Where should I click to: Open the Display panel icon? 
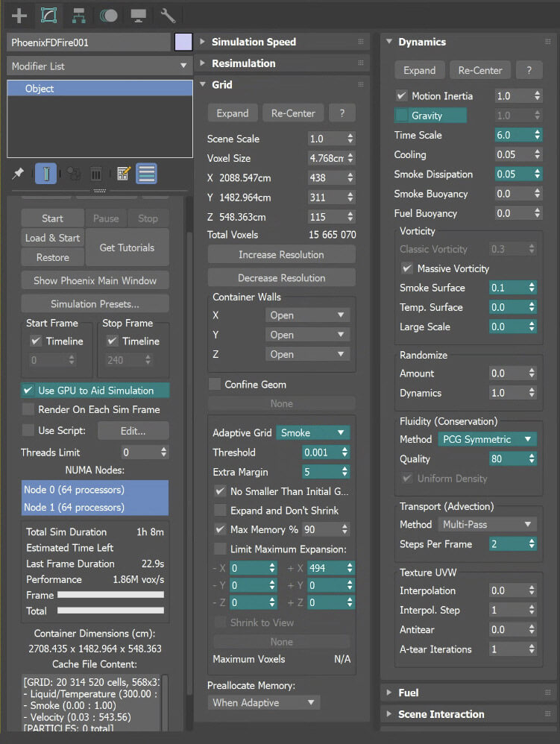138,16
